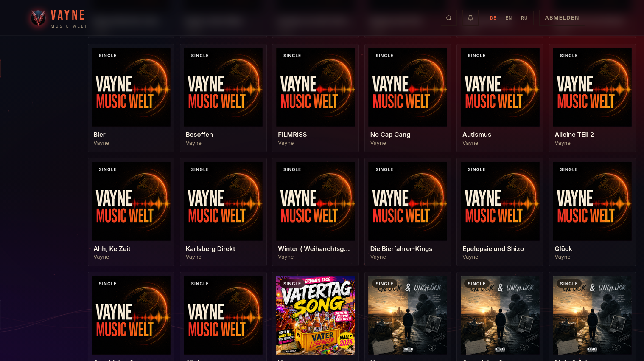
Task: Click the title "Alleine TEil 2"
Action: click(x=574, y=135)
